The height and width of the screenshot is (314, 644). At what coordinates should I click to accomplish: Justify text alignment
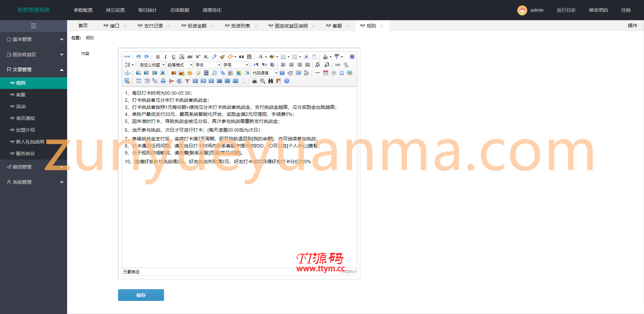(x=308, y=65)
